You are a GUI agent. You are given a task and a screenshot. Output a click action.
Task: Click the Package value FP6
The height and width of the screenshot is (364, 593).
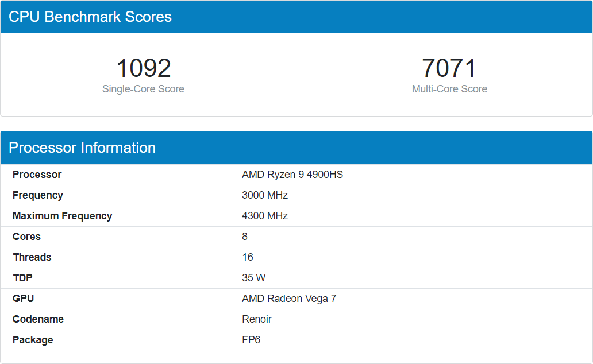tap(252, 340)
